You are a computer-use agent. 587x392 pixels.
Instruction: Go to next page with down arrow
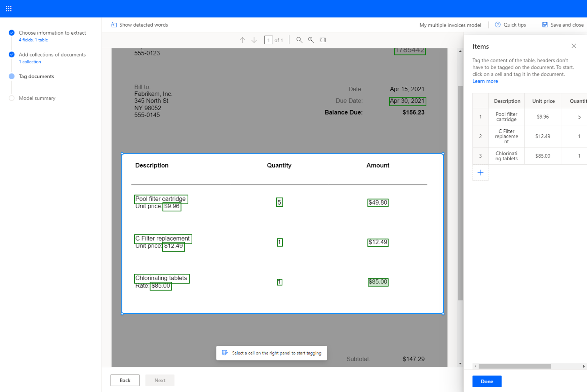253,40
